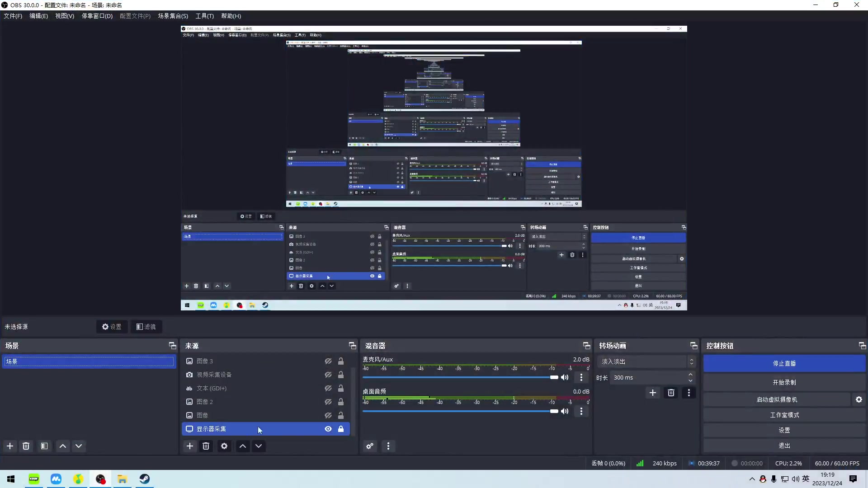Open the 工具(T) menu
Screen dimensions: 868x488
204,16
